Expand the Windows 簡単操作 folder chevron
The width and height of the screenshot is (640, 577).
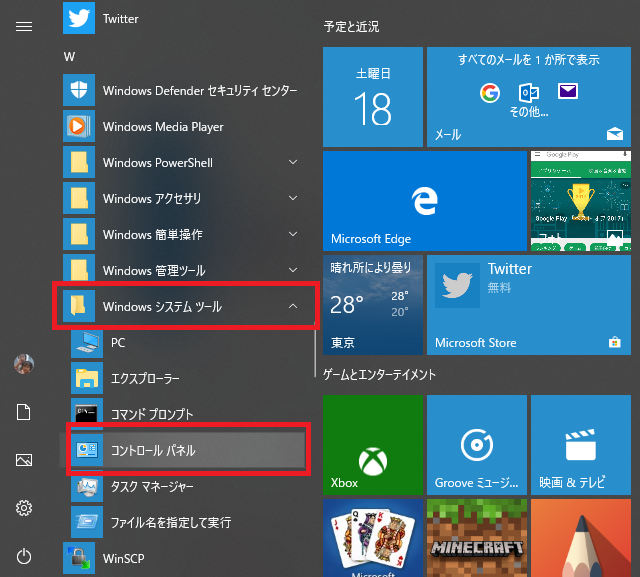point(293,234)
